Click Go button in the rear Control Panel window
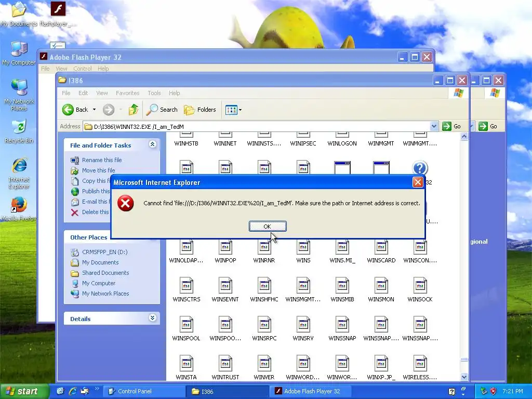The height and width of the screenshot is (399, 532). point(488,126)
